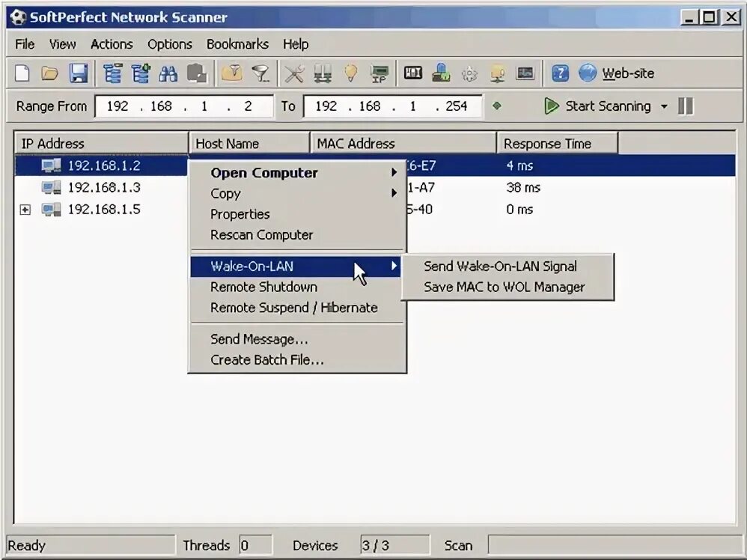
Task: Click the remote user computer icon
Action: (441, 73)
